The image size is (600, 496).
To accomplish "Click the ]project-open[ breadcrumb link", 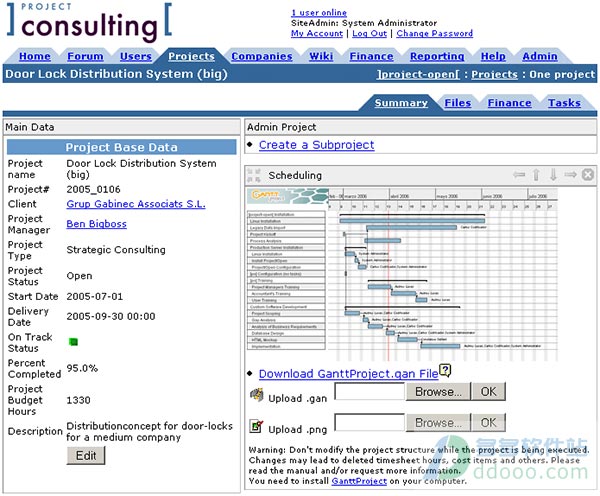I will 418,74.
